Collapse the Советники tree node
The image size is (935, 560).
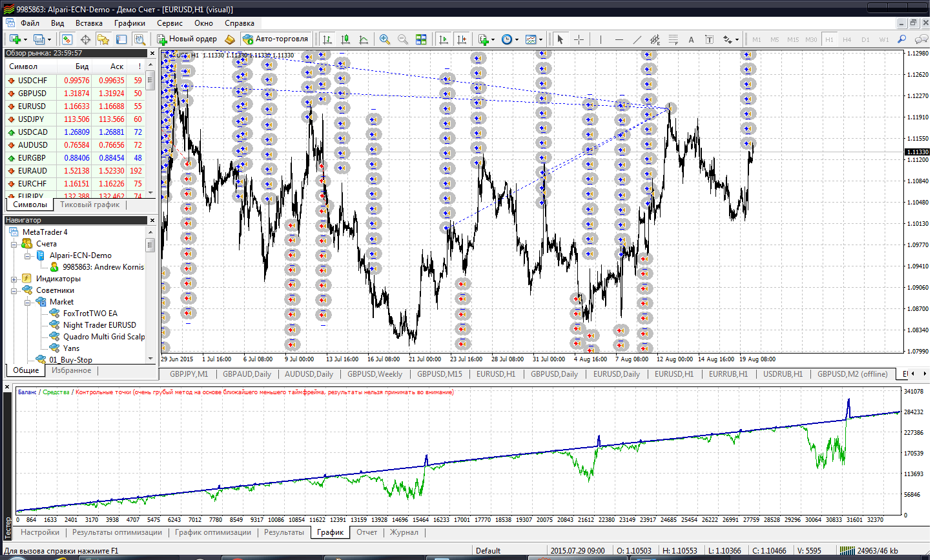pyautogui.click(x=14, y=290)
